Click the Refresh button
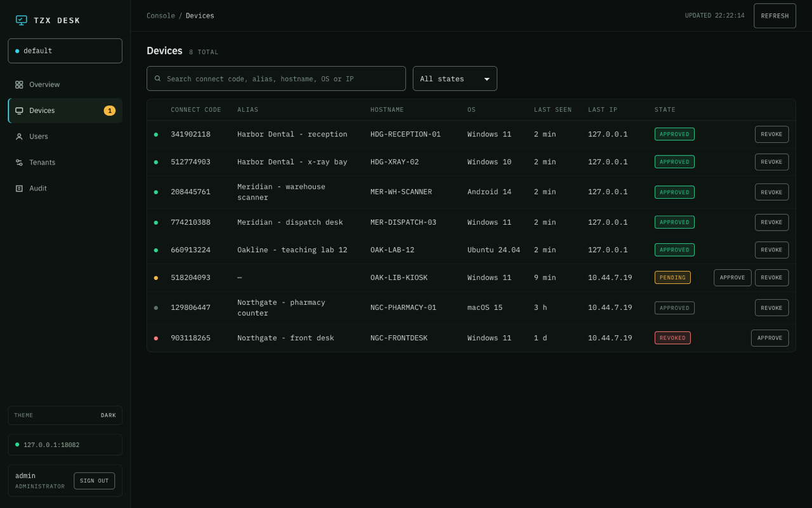 [775, 16]
